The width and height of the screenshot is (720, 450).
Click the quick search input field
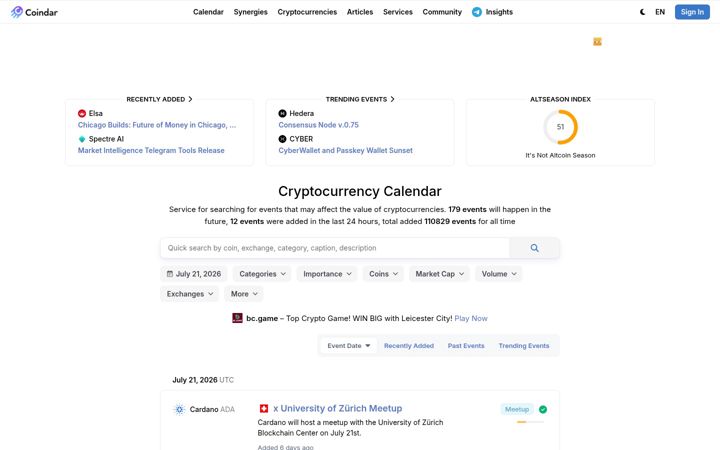click(335, 248)
